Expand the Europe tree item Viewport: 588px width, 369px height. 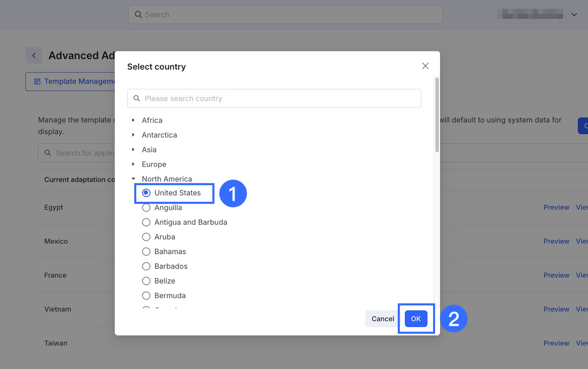(x=133, y=164)
